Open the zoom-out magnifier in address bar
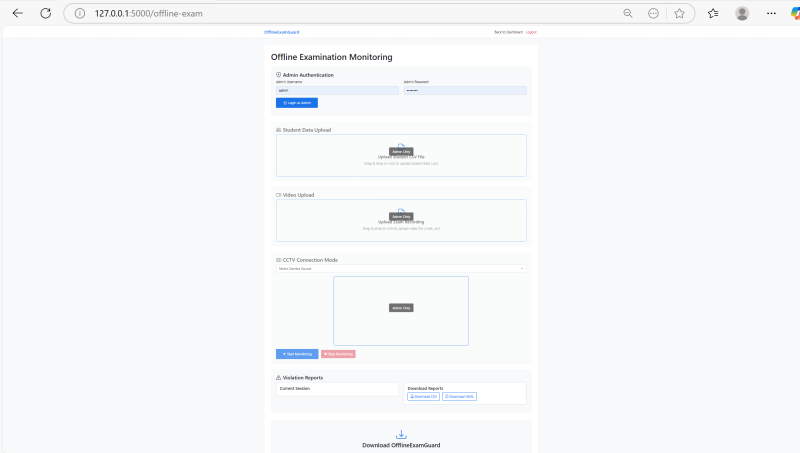 [x=628, y=13]
